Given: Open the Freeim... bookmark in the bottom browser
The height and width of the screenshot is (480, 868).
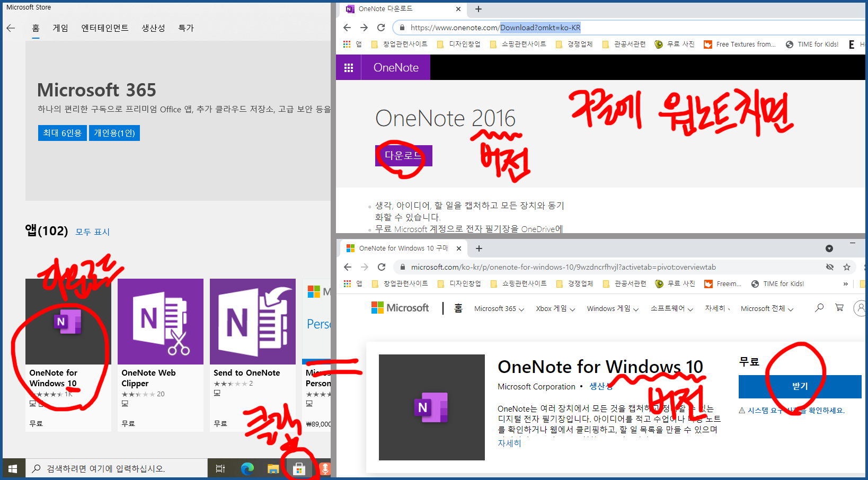Looking at the screenshot, I should [723, 284].
